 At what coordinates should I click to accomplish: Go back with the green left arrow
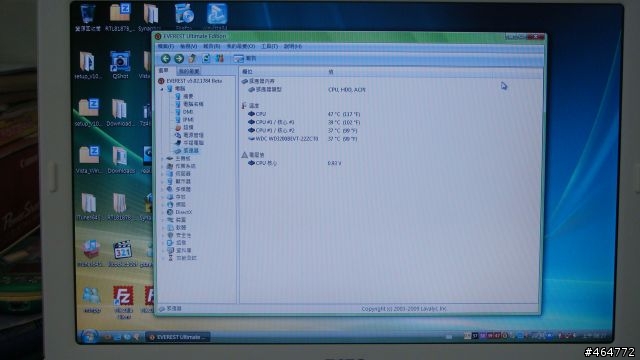(x=165, y=59)
